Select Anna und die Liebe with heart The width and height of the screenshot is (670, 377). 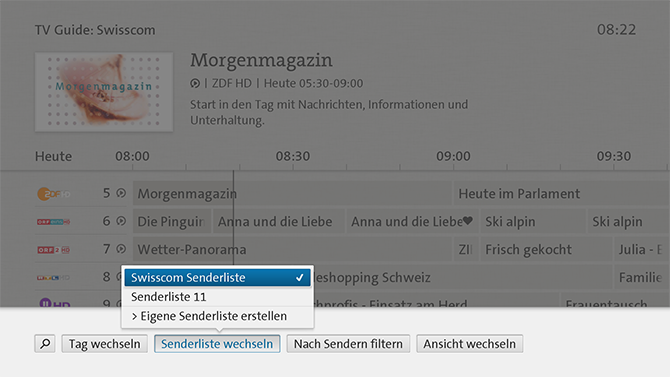click(412, 221)
